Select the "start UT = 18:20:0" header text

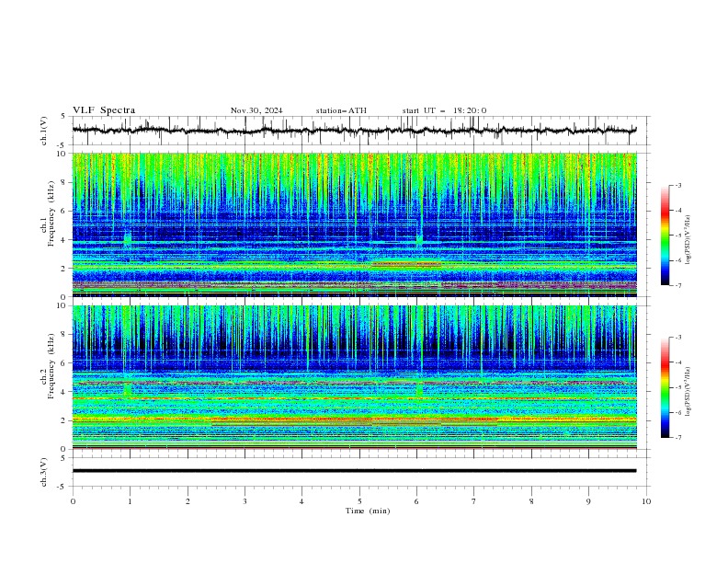[444, 110]
